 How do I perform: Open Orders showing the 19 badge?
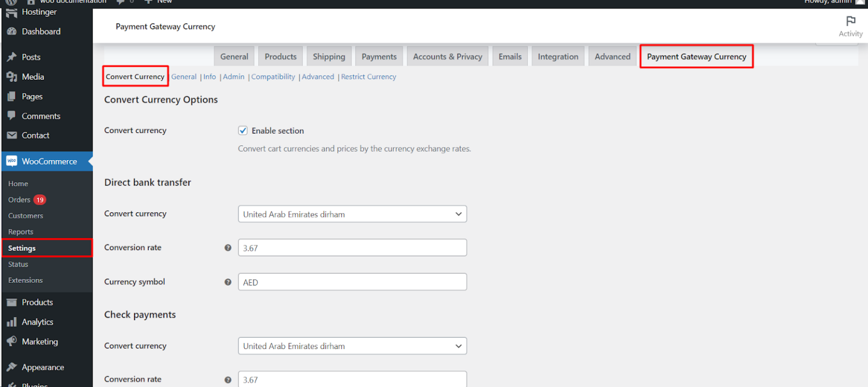pyautogui.click(x=21, y=199)
